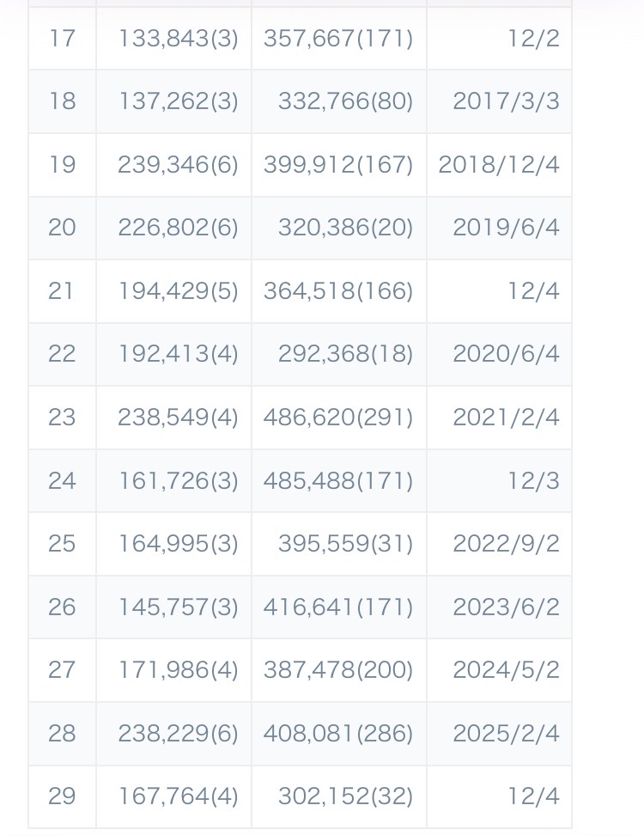
Task: Click the 416,641(171) value
Action: (x=338, y=607)
